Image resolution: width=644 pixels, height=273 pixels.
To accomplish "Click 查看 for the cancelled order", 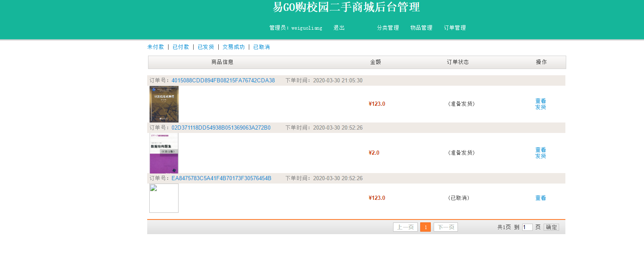I will pyautogui.click(x=540, y=198).
